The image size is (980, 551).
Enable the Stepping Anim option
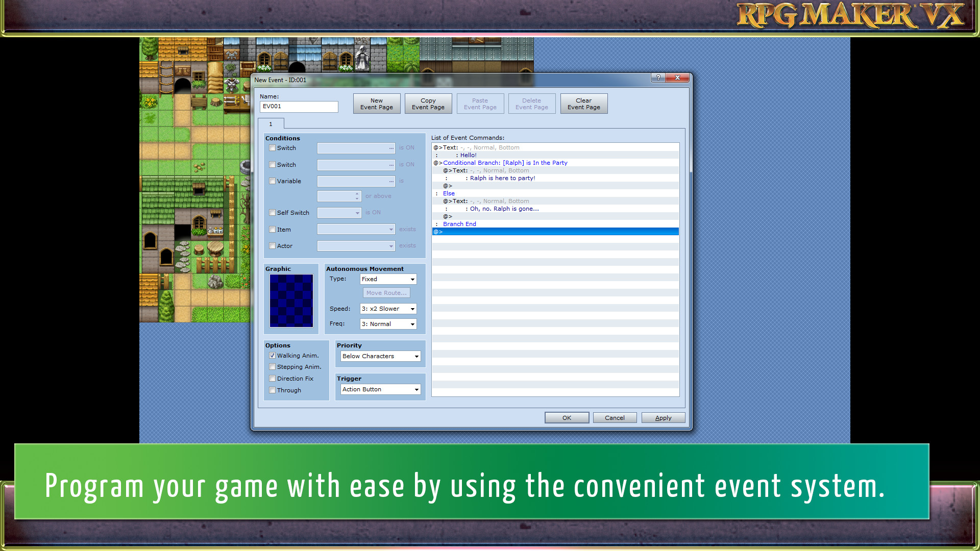pos(273,366)
